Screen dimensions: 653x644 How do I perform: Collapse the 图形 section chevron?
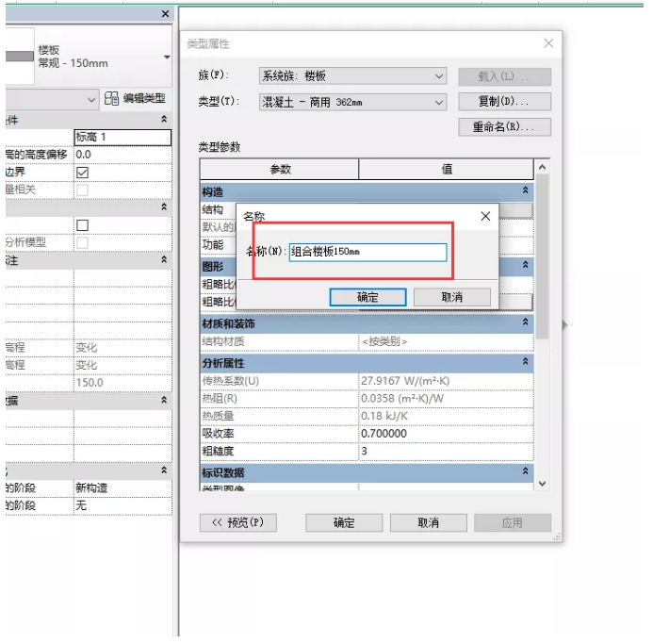pos(525,265)
